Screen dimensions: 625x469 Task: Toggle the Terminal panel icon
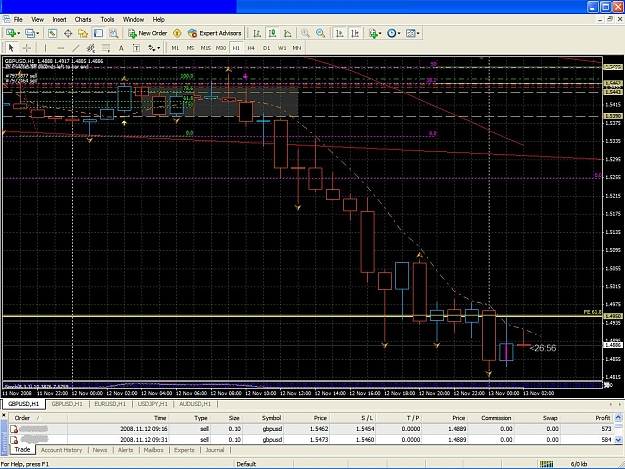point(98,33)
